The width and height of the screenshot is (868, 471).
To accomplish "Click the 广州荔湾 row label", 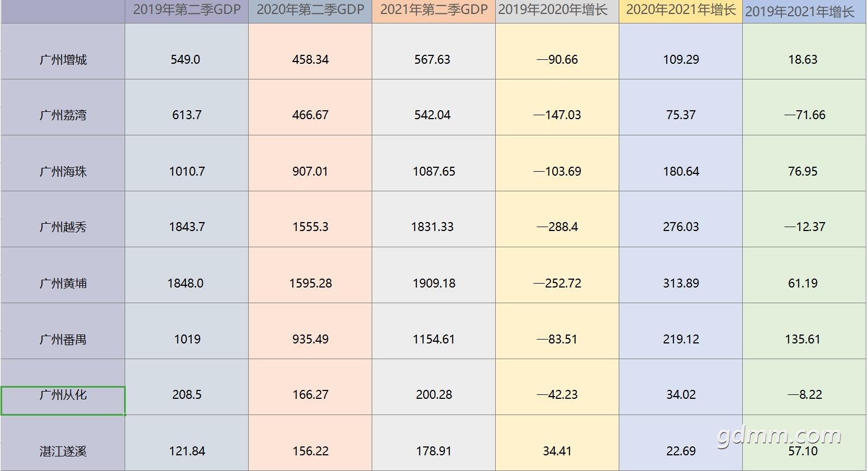I will point(63,107).
